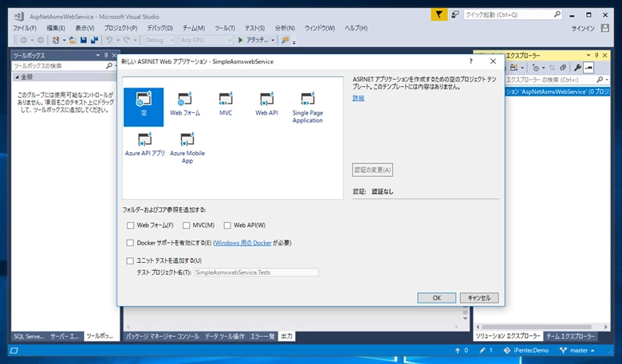Click Solution Explorer collapse all icon
Image resolution: width=622 pixels, height=364 pixels.
coord(562,68)
